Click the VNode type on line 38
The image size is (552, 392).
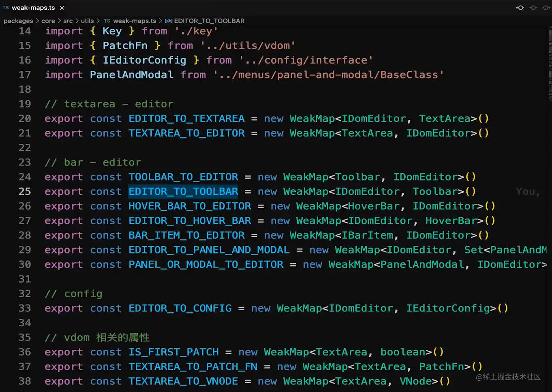click(416, 381)
